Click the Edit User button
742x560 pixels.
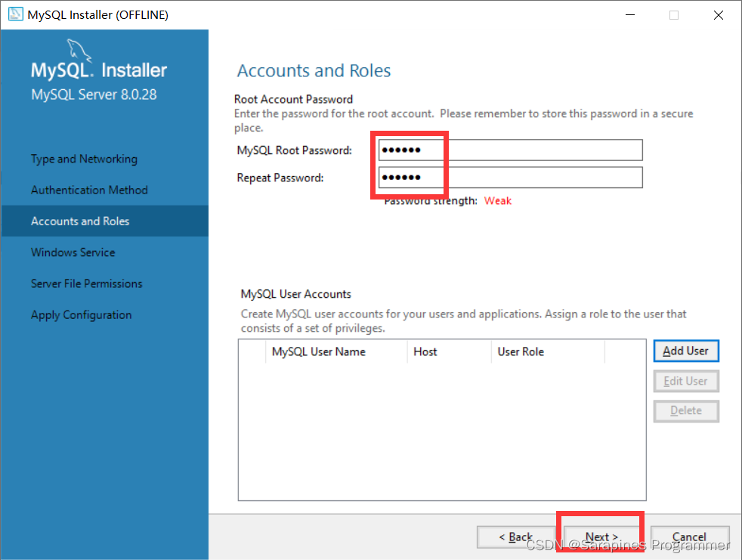coord(685,381)
